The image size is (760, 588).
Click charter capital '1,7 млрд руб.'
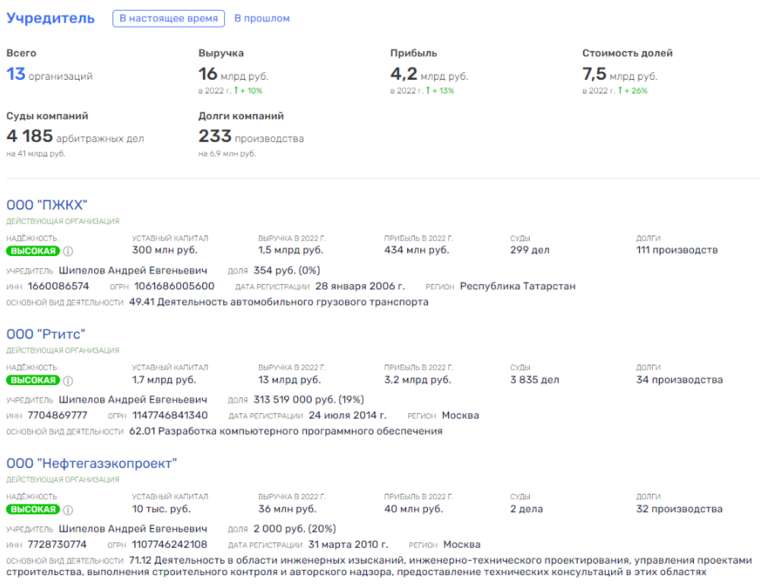[x=164, y=380]
